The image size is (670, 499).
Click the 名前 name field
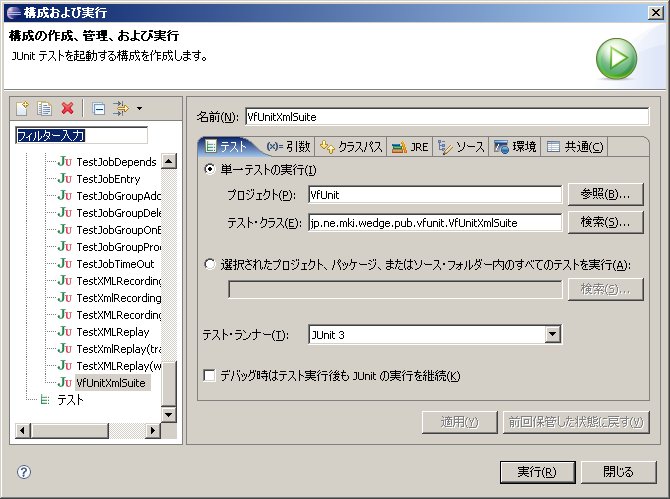[x=447, y=117]
